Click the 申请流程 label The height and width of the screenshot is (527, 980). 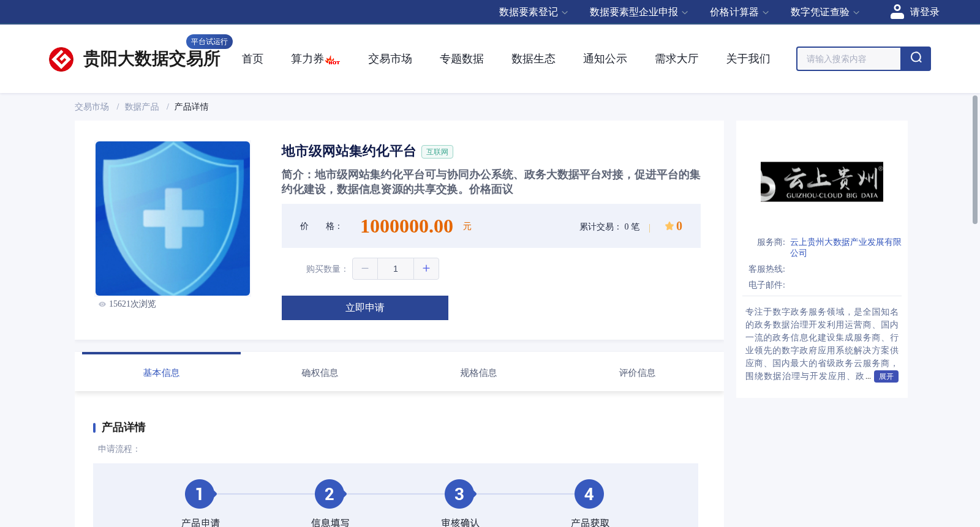tap(119, 449)
